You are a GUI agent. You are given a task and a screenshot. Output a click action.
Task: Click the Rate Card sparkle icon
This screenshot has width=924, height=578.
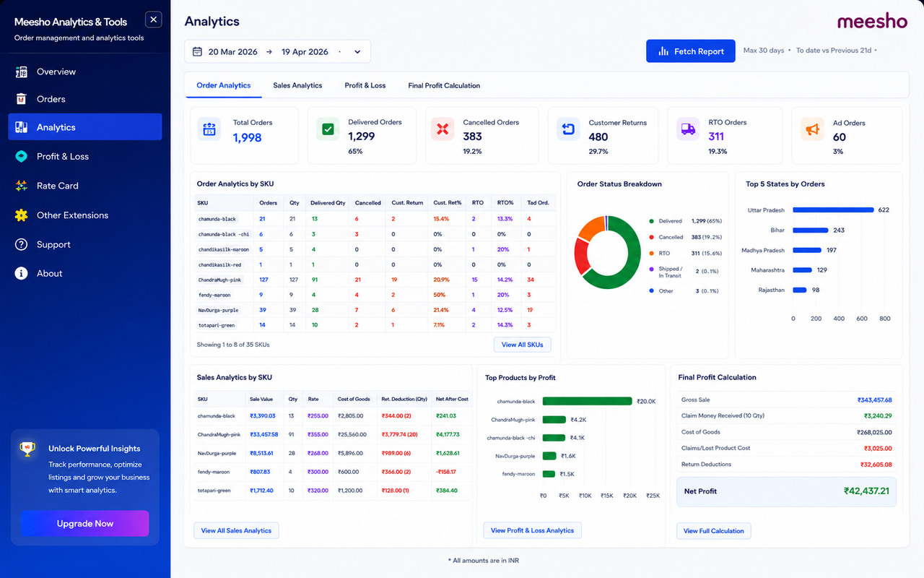[22, 186]
